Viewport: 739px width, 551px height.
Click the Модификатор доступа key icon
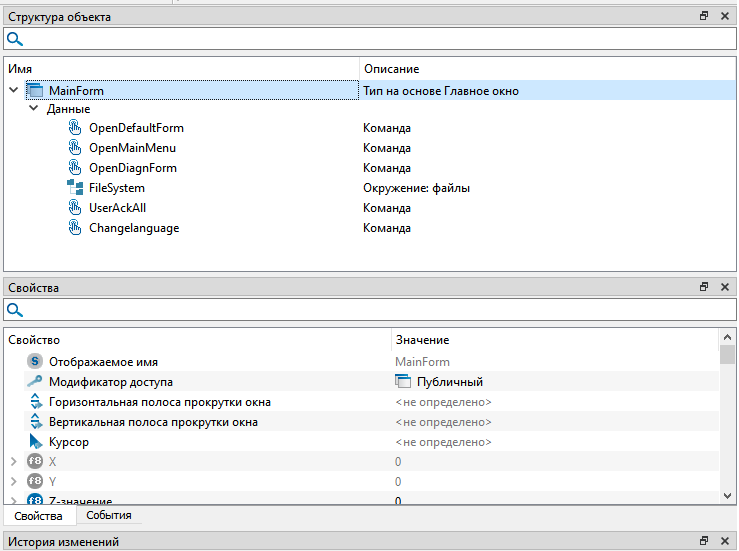click(35, 382)
